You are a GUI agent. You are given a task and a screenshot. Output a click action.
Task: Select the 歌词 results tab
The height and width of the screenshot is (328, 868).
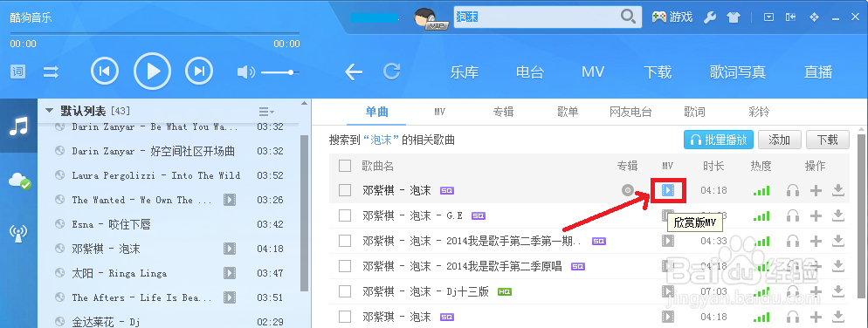pos(694,112)
